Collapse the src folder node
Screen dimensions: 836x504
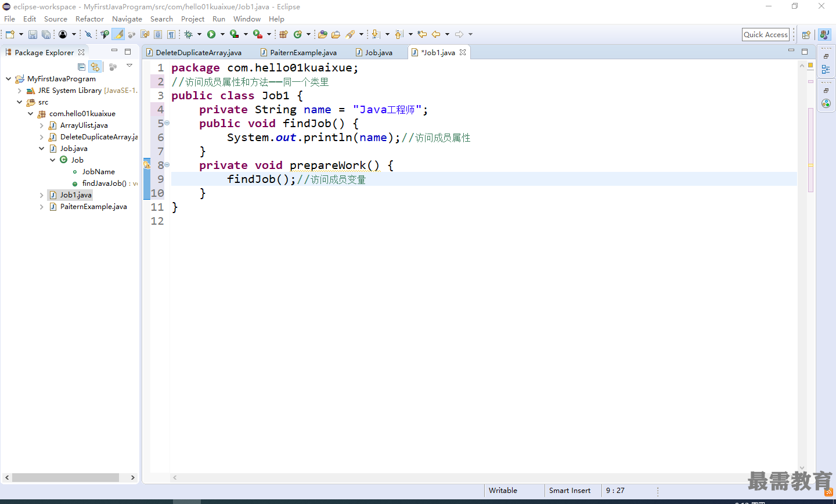click(19, 102)
